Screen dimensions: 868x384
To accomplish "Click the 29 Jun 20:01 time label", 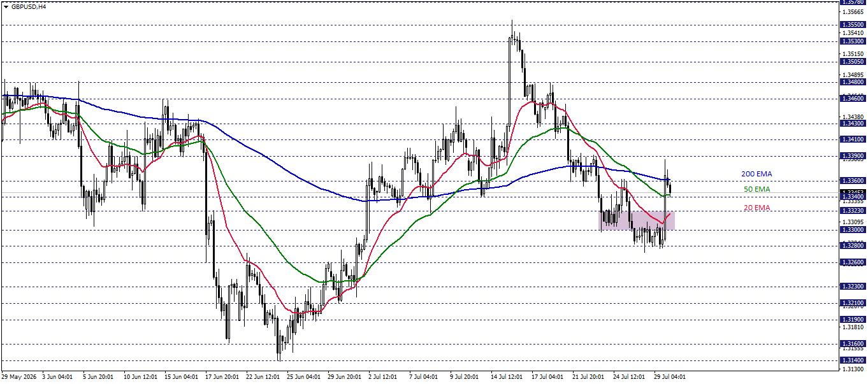I will 345,377.
